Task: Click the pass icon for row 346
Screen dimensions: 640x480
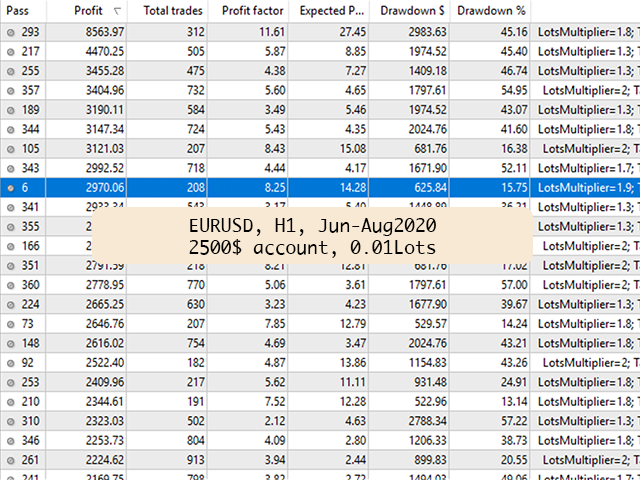Action: point(11,441)
